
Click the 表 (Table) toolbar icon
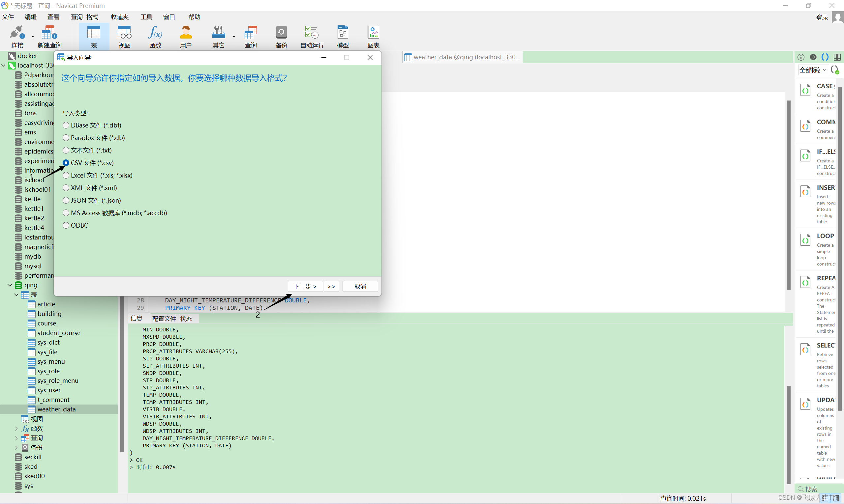(x=94, y=37)
